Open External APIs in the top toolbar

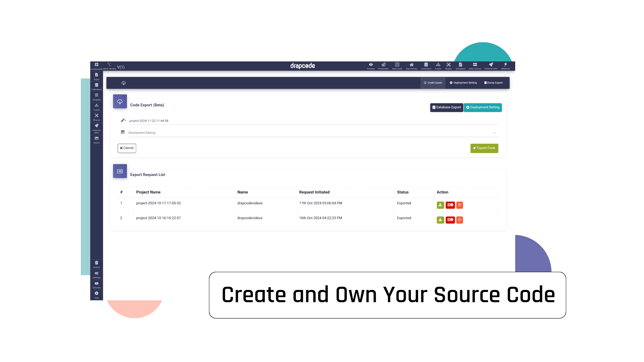point(491,66)
